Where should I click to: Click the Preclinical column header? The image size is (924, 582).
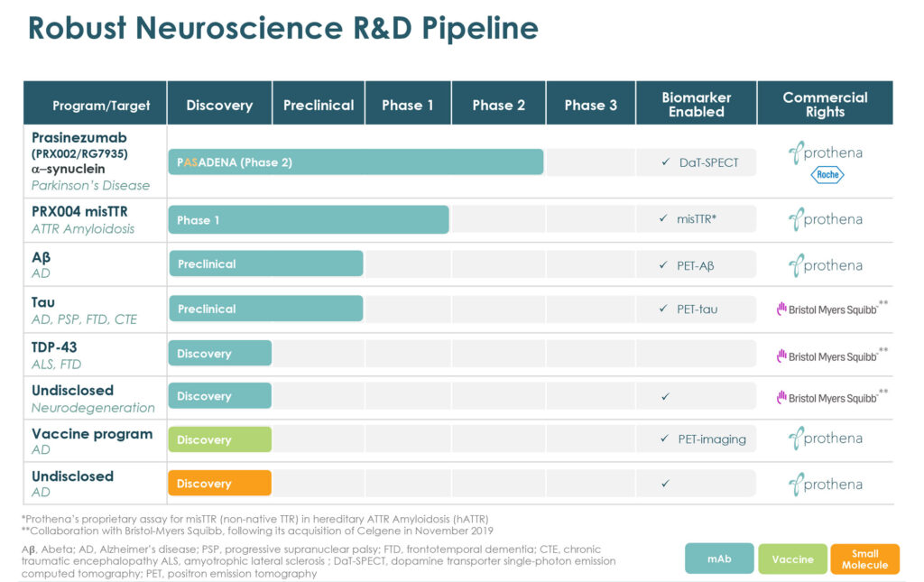(x=319, y=103)
